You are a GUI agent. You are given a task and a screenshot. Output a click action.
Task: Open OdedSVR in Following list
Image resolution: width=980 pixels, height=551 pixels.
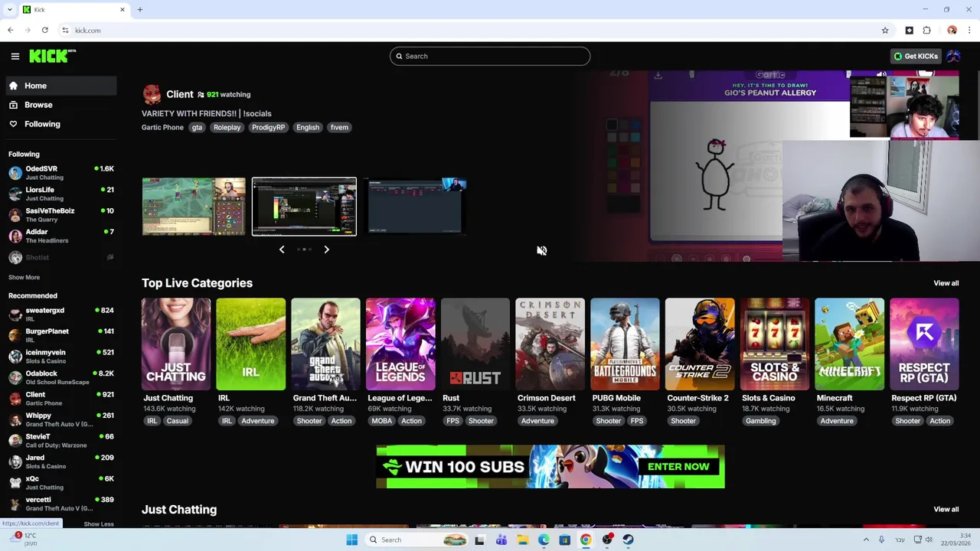click(61, 173)
